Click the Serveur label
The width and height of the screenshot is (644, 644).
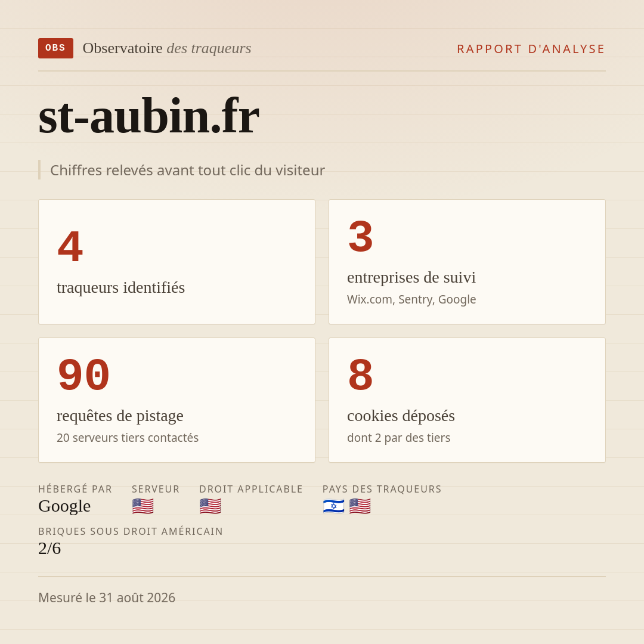point(156,489)
